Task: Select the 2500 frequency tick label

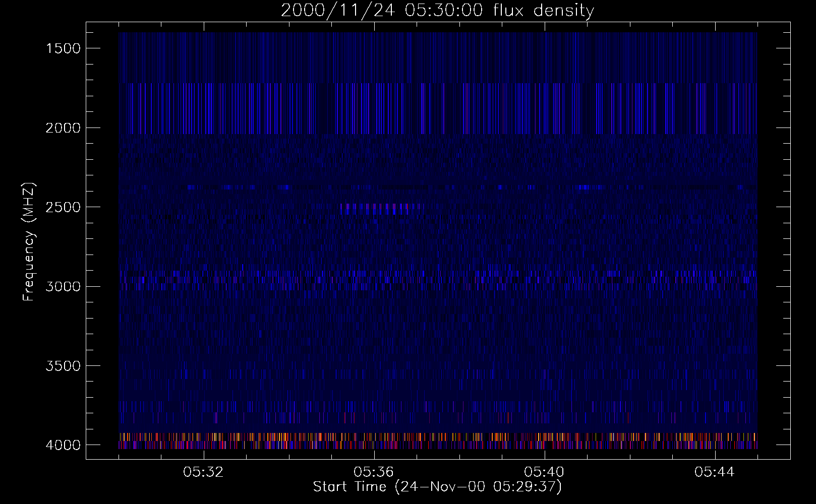Action: tap(63, 207)
